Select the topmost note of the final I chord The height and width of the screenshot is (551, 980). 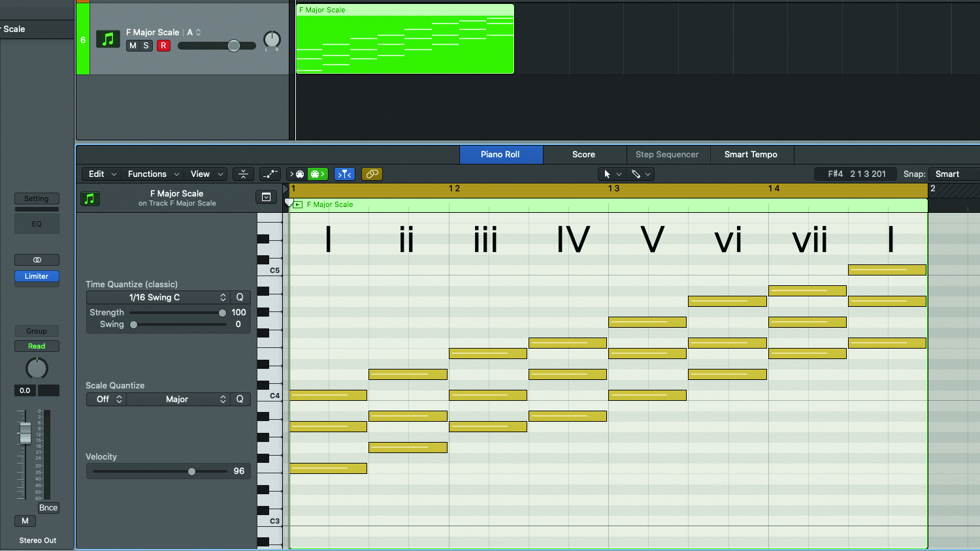[x=887, y=270]
